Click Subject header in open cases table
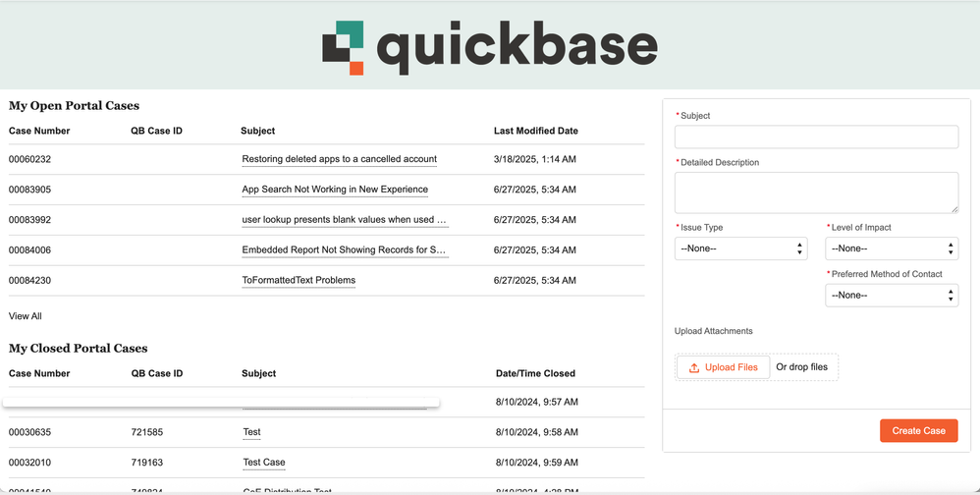 (257, 131)
